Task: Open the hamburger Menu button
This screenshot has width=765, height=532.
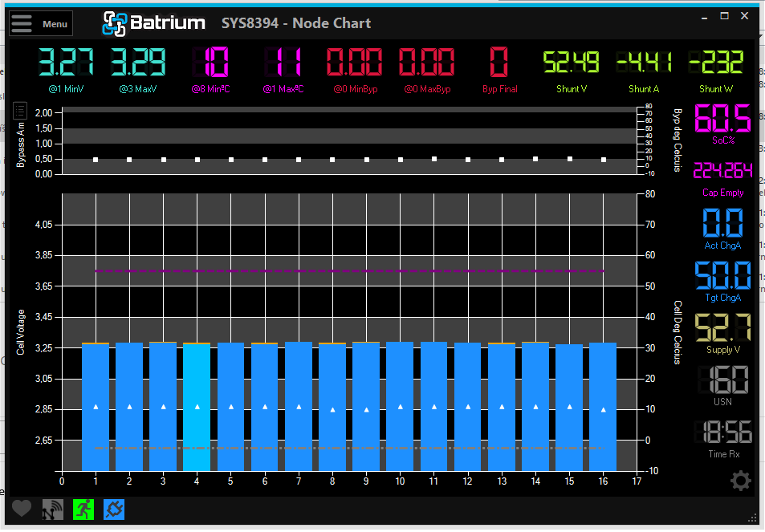Action: [x=40, y=23]
